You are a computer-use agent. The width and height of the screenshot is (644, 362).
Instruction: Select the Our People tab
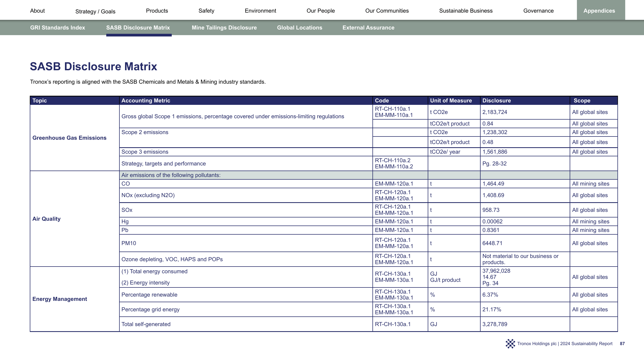321,11
